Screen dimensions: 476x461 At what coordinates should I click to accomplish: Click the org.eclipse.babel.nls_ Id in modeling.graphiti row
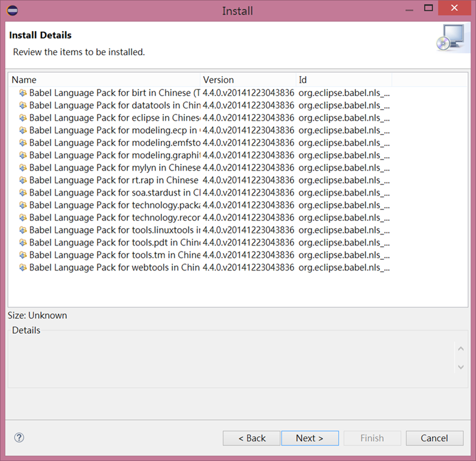pyautogui.click(x=345, y=155)
